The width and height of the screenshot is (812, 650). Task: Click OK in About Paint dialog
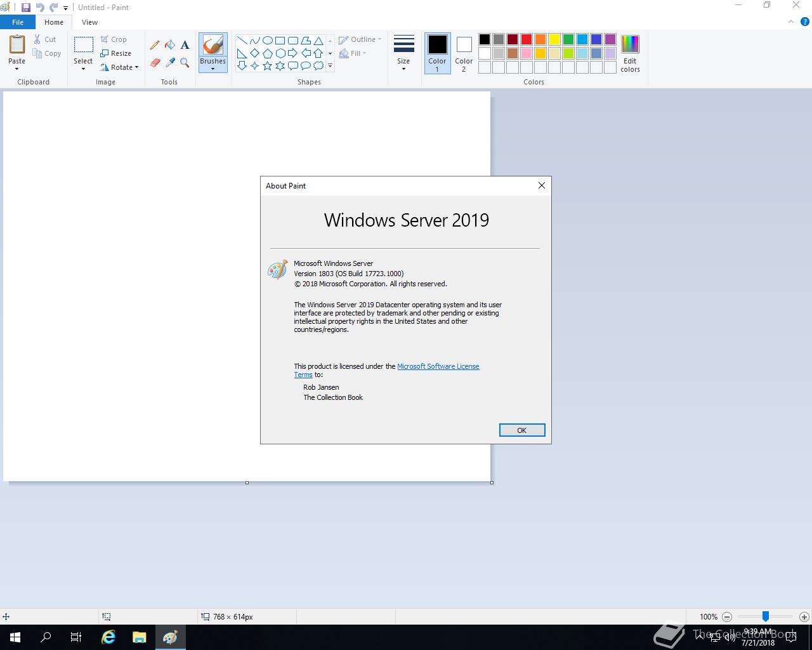click(x=522, y=430)
